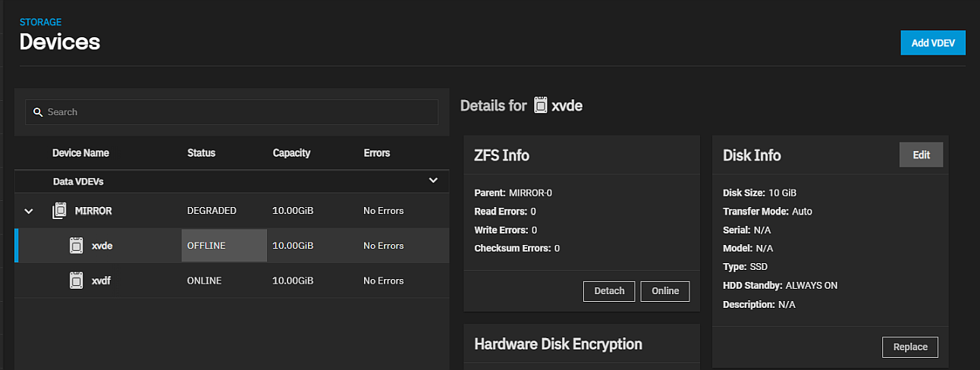Click the MIRROR vdev icon

coord(60,211)
